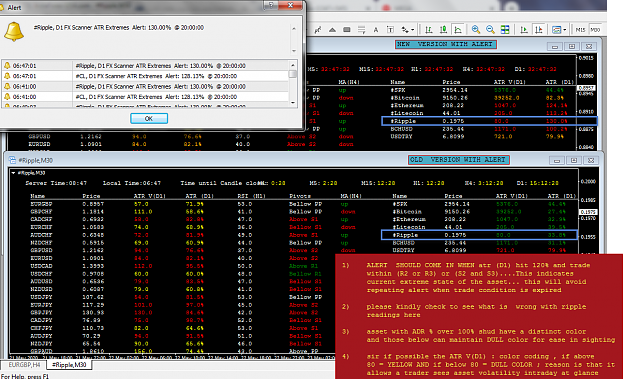Select the M30 timeframe button

tap(595, 30)
